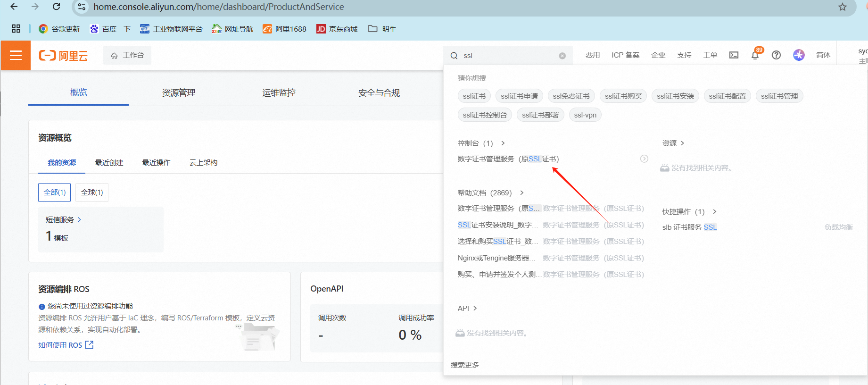The width and height of the screenshot is (868, 385).
Task: Open the 费用 top menu
Action: tap(593, 55)
